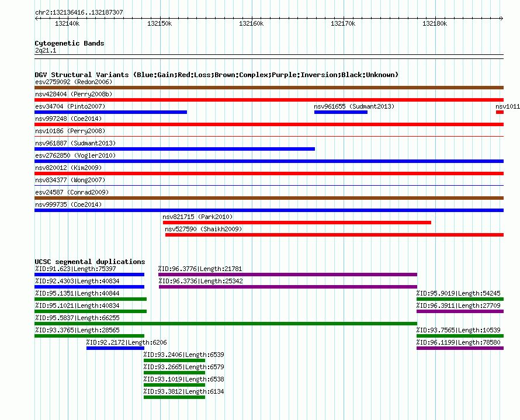
Task: Select the red bar under nsv527590
Action: pos(334,235)
